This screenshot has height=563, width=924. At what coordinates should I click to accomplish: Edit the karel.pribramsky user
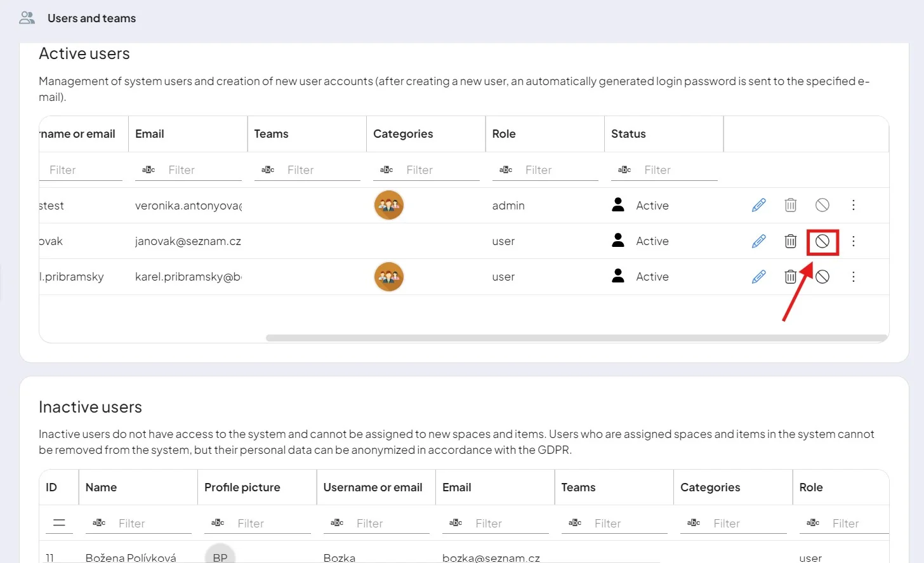tap(758, 277)
